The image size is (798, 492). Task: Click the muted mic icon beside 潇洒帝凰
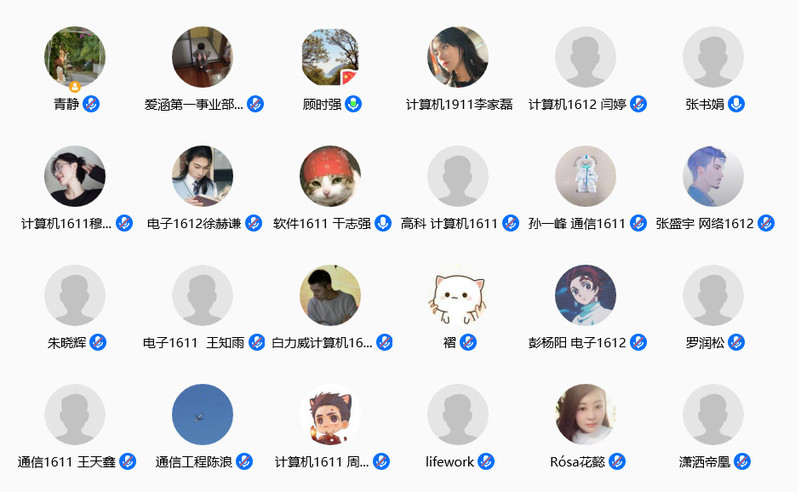742,461
